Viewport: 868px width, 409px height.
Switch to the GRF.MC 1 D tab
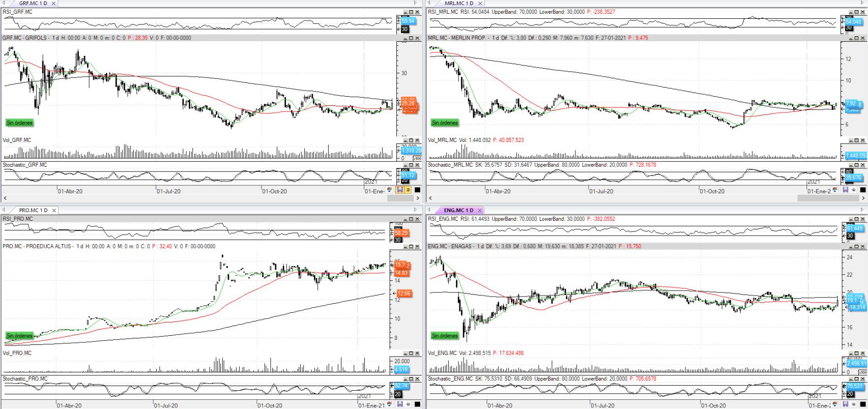(x=33, y=3)
